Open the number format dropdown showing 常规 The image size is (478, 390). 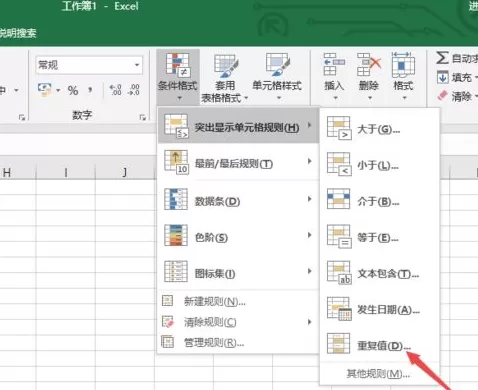(x=89, y=65)
